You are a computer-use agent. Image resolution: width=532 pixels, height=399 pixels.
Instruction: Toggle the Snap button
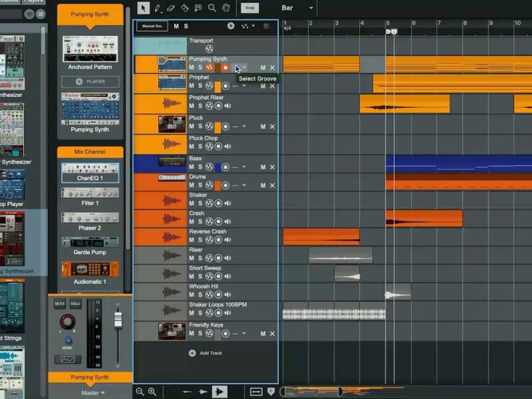[249, 8]
